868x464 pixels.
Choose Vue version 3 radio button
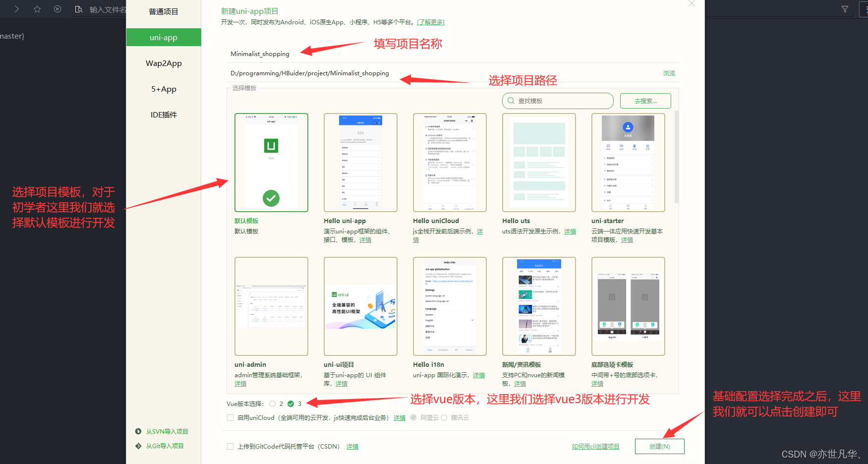tap(291, 404)
